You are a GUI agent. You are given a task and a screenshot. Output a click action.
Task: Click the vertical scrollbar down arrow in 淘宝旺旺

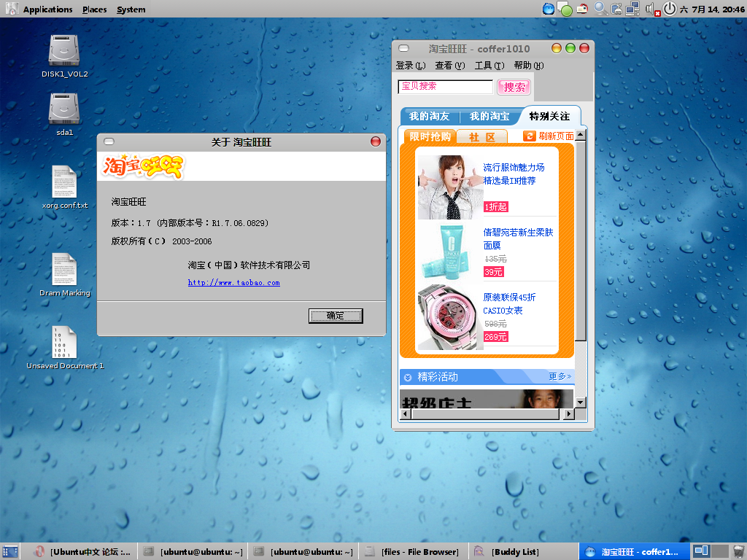click(x=580, y=402)
